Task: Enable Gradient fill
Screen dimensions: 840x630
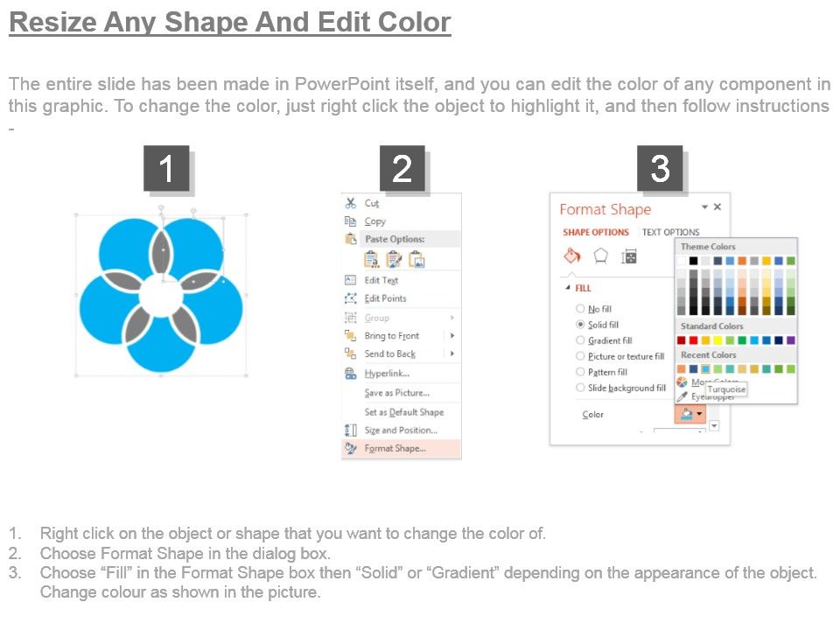Action: pos(580,340)
